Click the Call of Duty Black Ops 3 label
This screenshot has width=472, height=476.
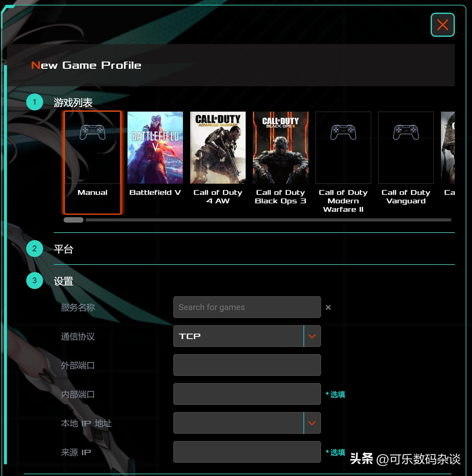[281, 197]
